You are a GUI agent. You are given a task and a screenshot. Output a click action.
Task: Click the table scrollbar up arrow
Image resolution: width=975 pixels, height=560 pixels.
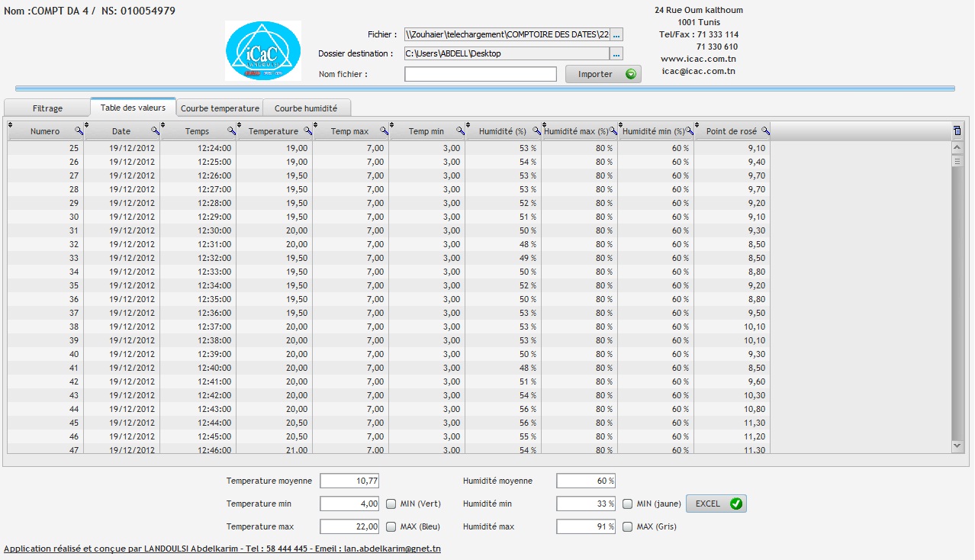tap(957, 147)
